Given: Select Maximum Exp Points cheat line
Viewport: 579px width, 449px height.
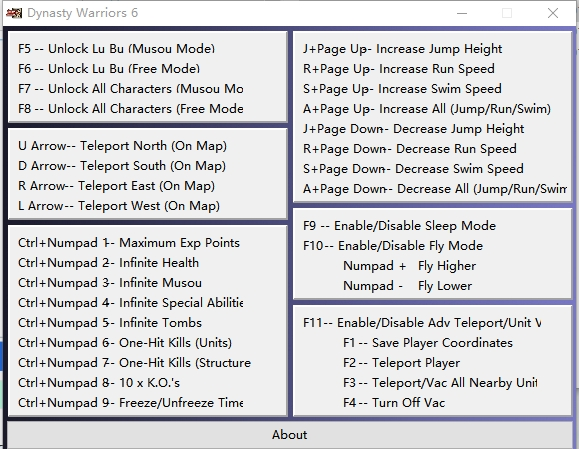Looking at the screenshot, I should click(x=129, y=243).
